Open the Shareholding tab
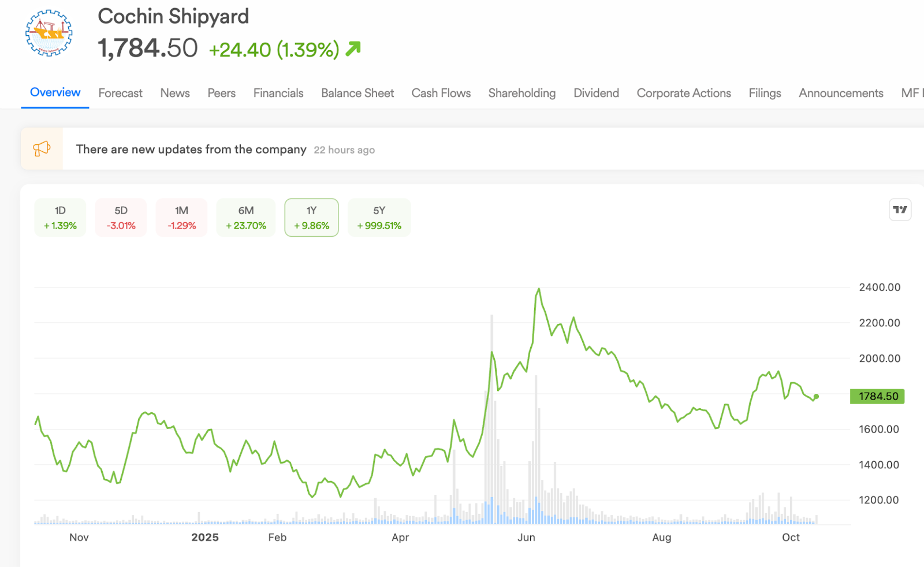This screenshot has width=924, height=567. 522,93
